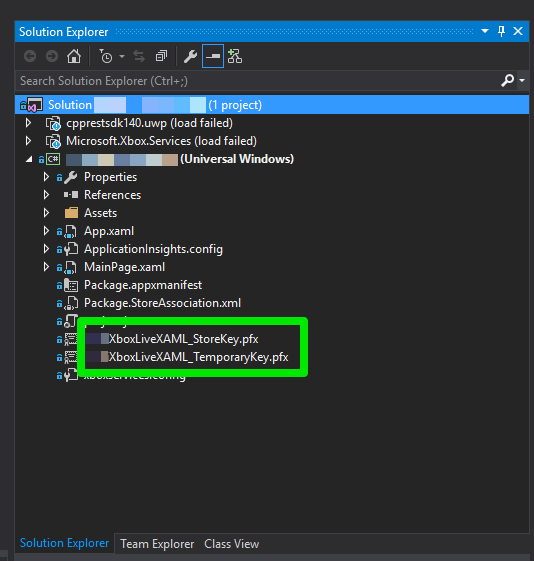Select the Assets label

100,213
